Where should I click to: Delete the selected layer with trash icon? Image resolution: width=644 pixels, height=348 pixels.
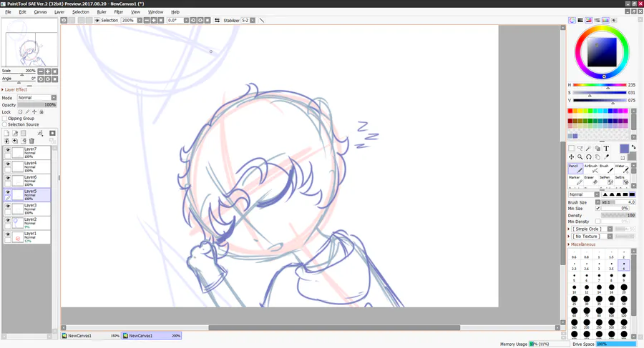[31, 141]
